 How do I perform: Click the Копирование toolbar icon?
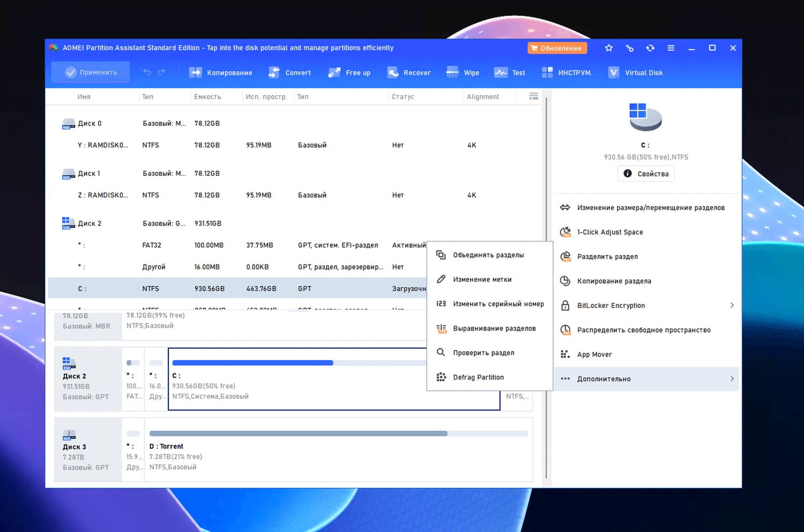196,73
